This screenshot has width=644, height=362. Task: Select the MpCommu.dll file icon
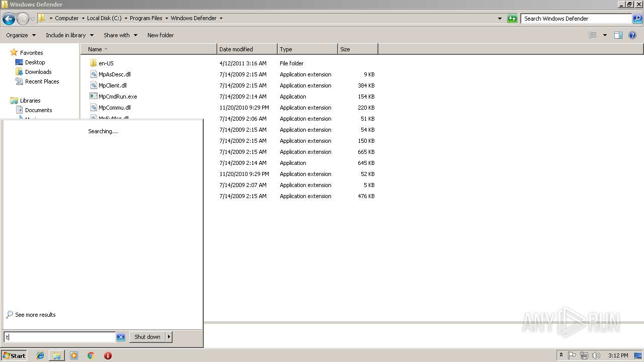(93, 108)
